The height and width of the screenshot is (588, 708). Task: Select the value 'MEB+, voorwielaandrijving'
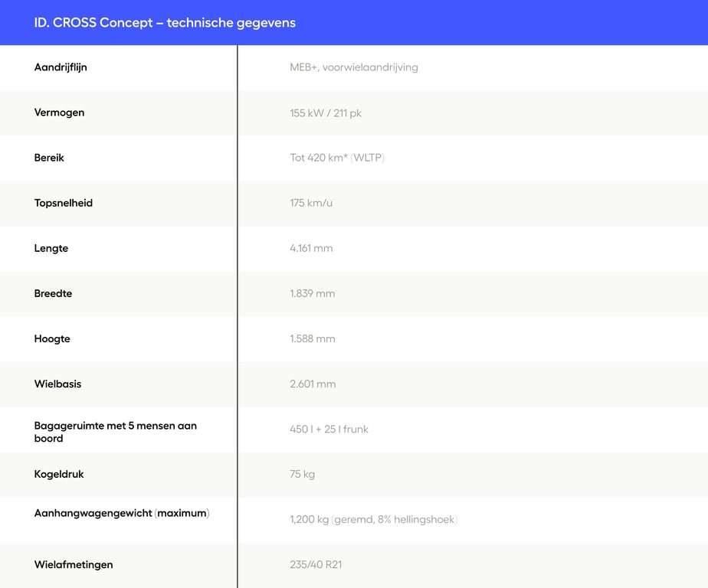[x=354, y=67]
